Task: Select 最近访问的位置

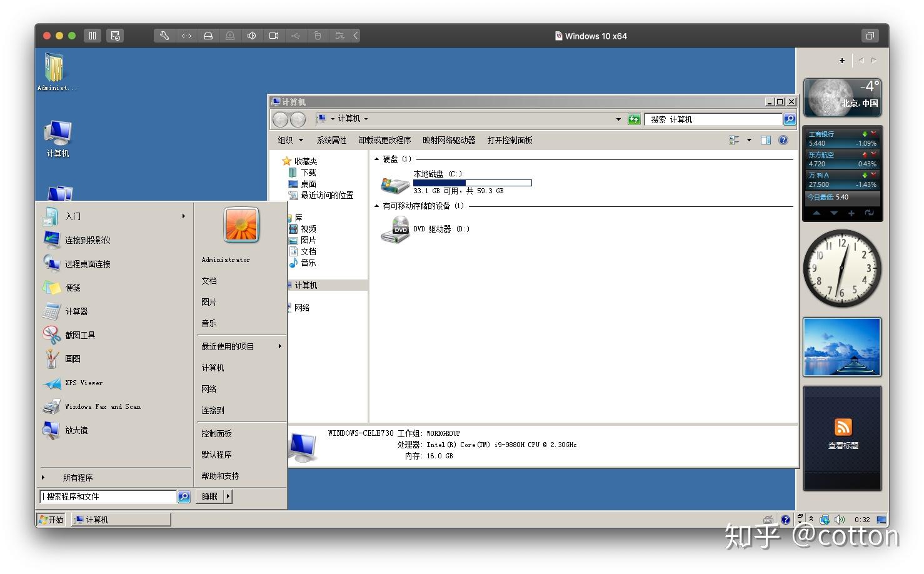Action: click(321, 195)
